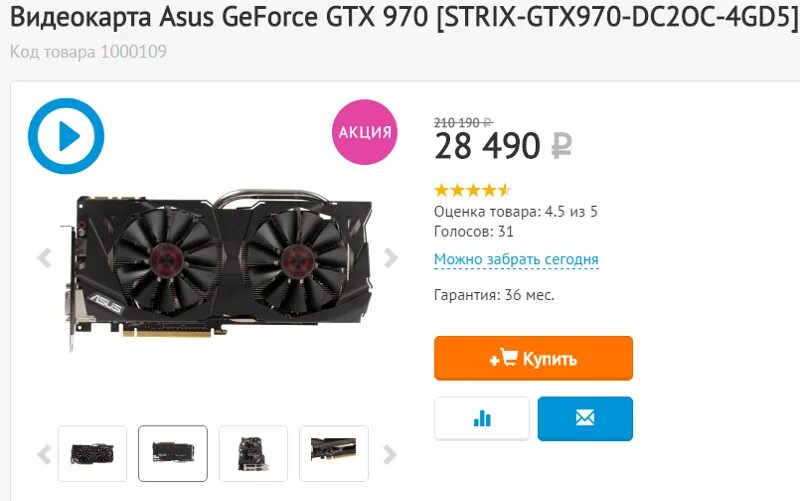Go to the previous set of thumbnails
Screen dimensions: 800x501
tap(45, 454)
